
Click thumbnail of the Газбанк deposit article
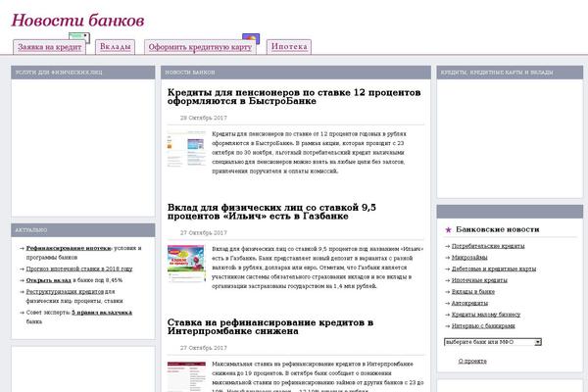(x=186, y=264)
